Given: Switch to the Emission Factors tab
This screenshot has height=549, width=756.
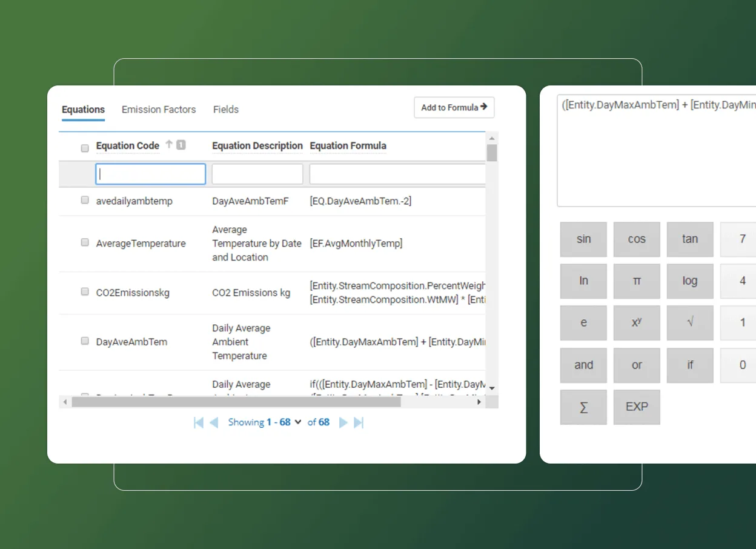Looking at the screenshot, I should [x=159, y=109].
